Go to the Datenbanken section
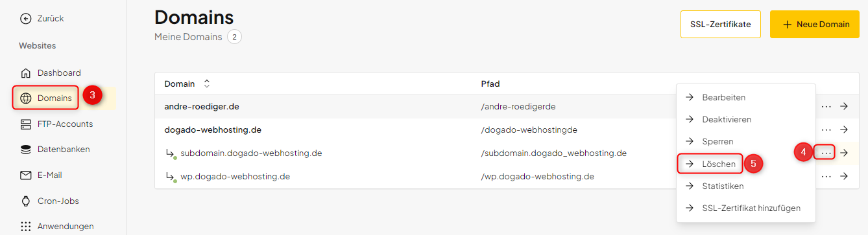This screenshot has width=868, height=235. click(x=55, y=150)
